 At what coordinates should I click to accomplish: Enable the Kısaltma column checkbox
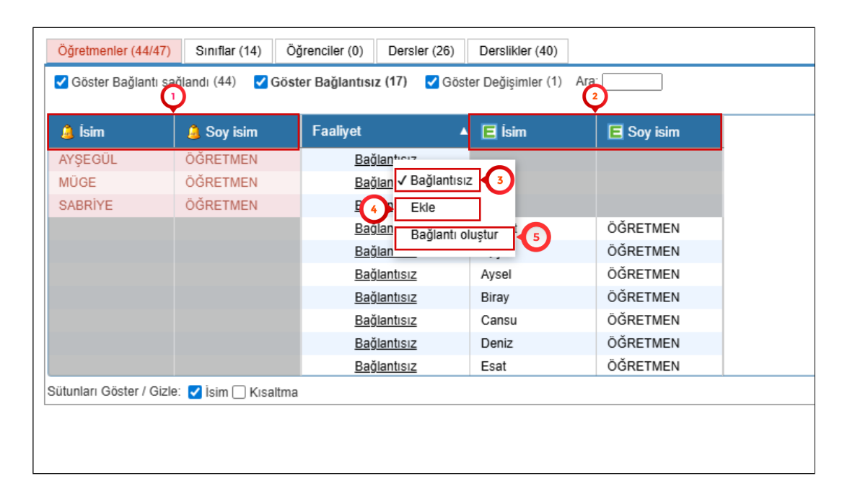point(240,393)
